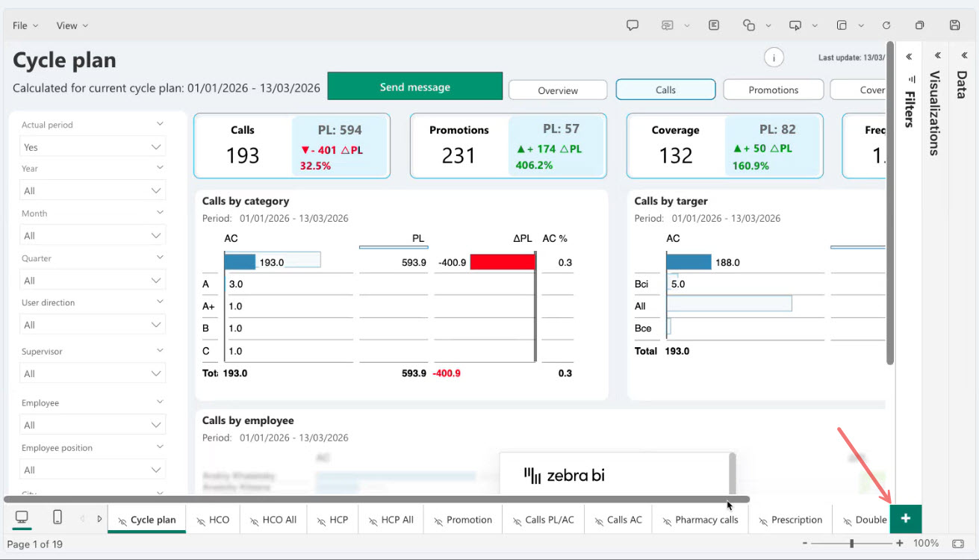Switch to mobile layout view

[58, 517]
